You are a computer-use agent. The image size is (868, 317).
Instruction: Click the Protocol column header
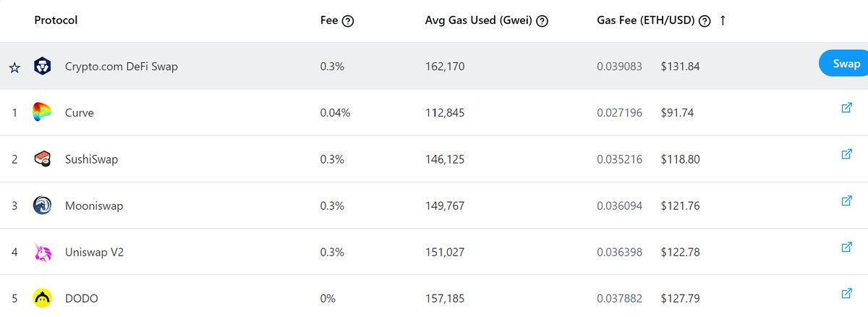(x=56, y=20)
